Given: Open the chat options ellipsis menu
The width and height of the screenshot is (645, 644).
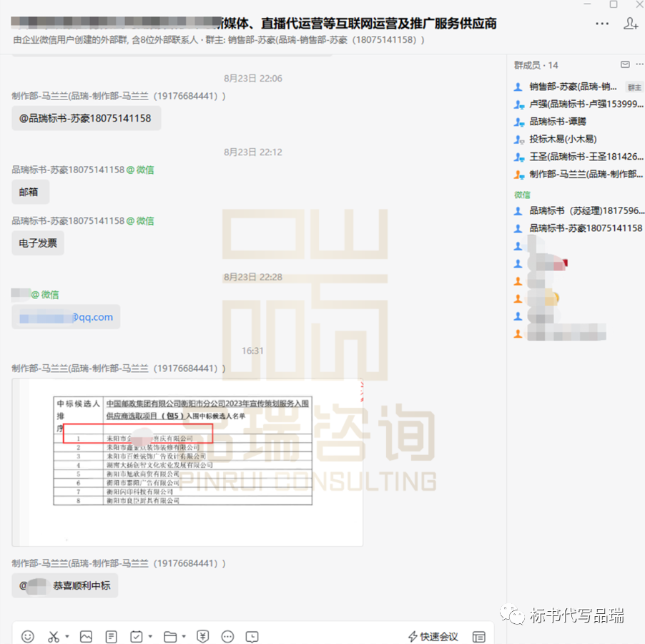Looking at the screenshot, I should [x=602, y=24].
